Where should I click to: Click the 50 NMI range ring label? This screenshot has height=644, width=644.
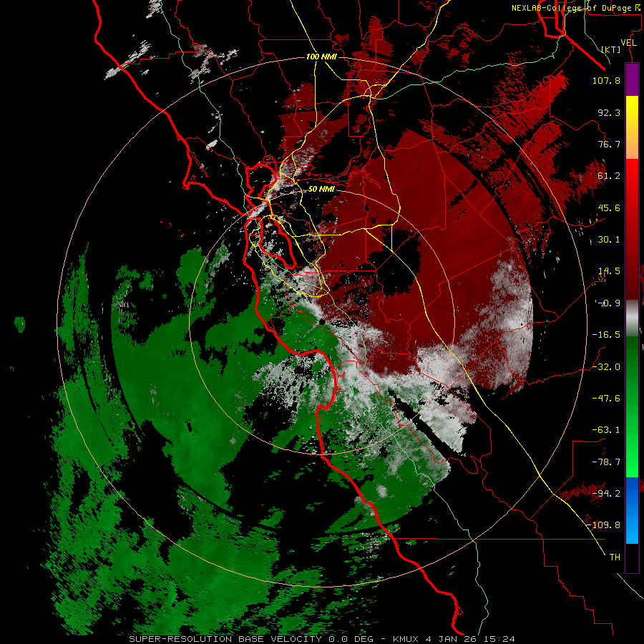pyautogui.click(x=321, y=190)
